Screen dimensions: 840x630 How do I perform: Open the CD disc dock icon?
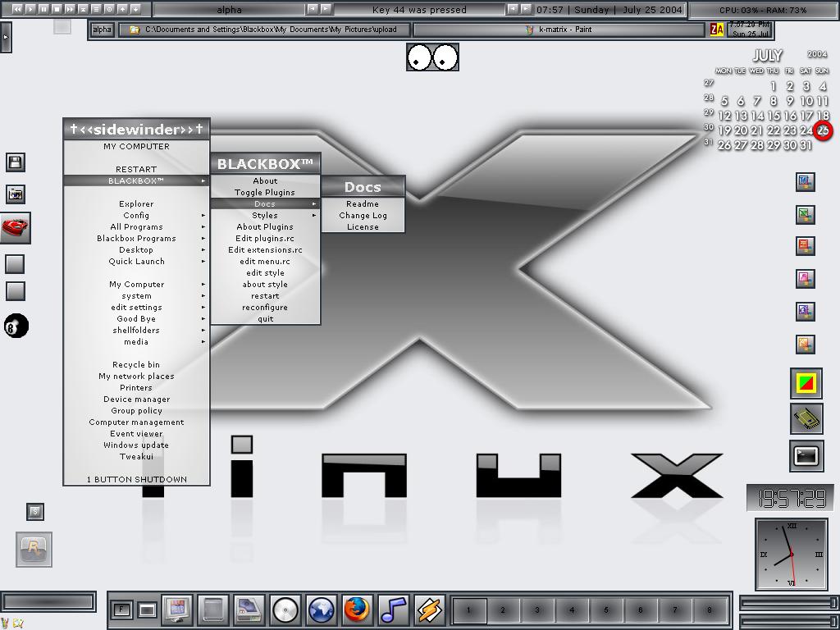click(x=285, y=609)
